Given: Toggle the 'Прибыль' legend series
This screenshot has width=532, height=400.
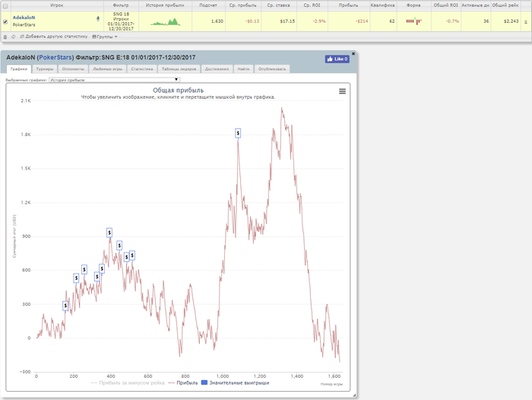Looking at the screenshot, I should (183, 383).
